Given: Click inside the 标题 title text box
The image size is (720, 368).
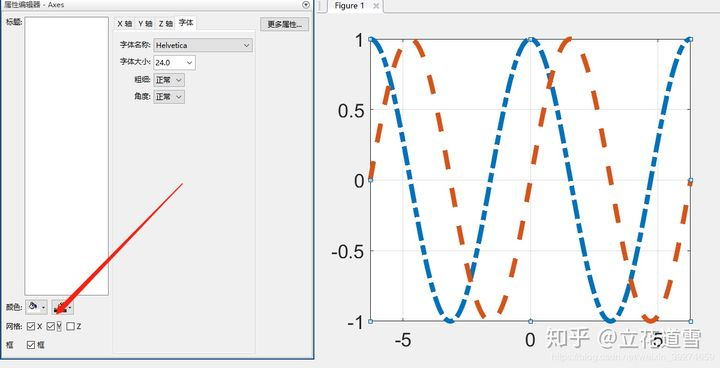Looking at the screenshot, I should [67, 156].
